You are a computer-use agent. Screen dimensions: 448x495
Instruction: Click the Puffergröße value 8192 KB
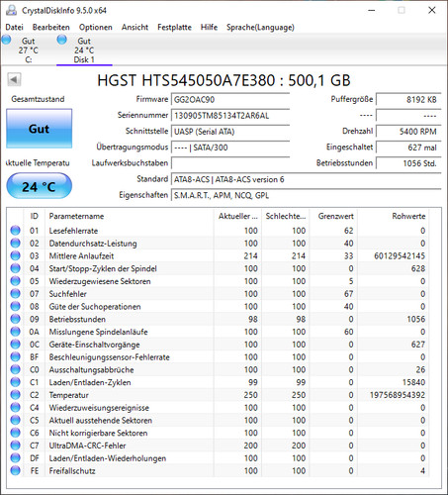tap(408, 100)
